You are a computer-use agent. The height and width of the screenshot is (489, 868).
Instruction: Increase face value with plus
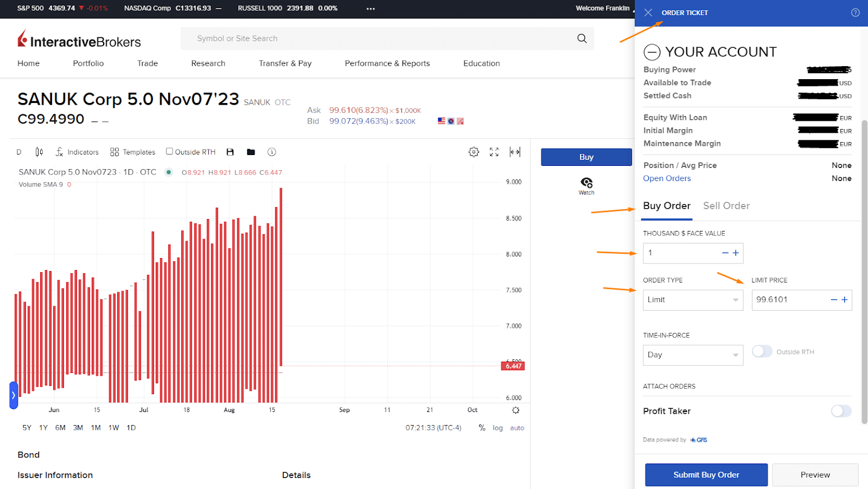736,253
